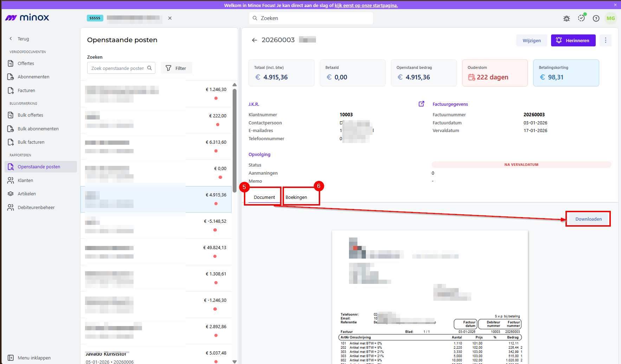The height and width of the screenshot is (364, 621).
Task: Click the Facturen document icon
Action: click(x=11, y=90)
